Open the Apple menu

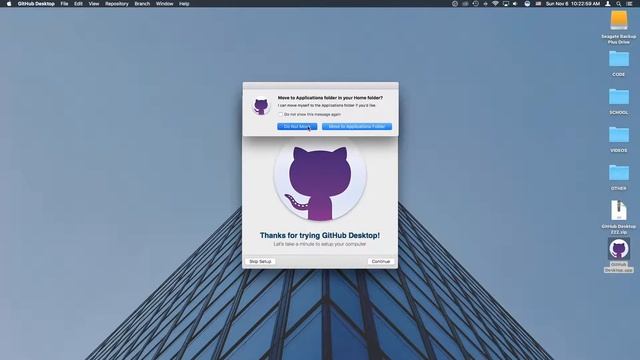9,4
